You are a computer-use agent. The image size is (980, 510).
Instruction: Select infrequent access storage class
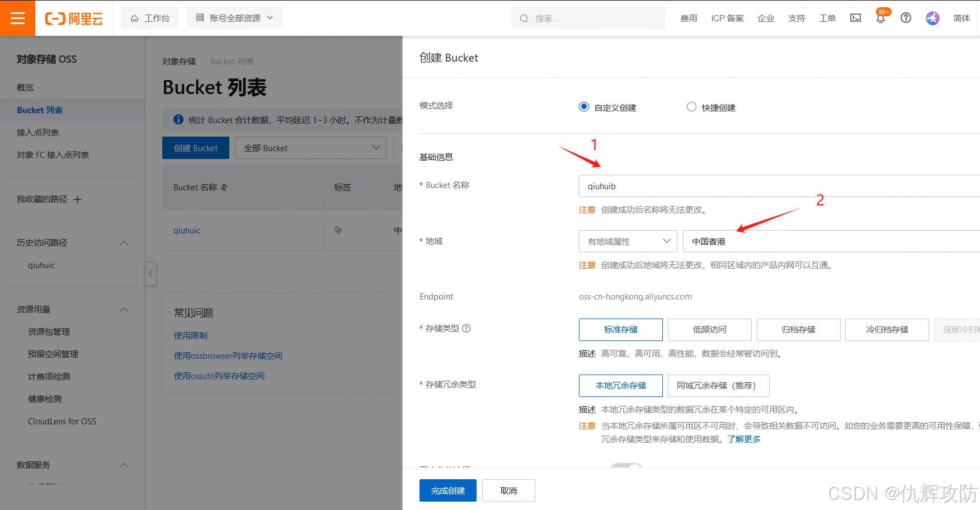click(709, 329)
